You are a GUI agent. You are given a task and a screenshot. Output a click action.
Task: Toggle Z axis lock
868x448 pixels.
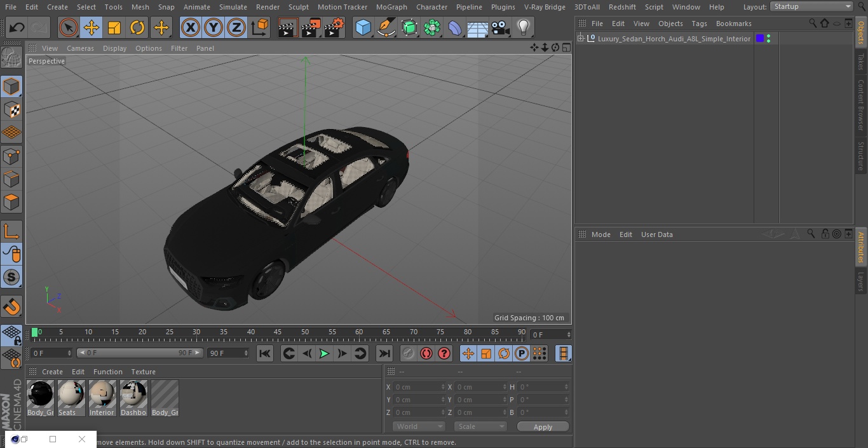[x=236, y=27]
